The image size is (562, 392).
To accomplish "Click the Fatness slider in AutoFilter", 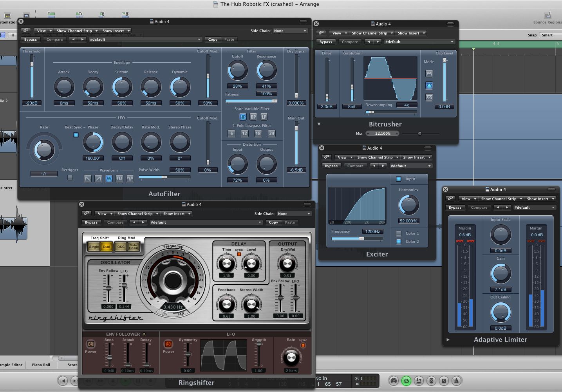I will (x=251, y=101).
